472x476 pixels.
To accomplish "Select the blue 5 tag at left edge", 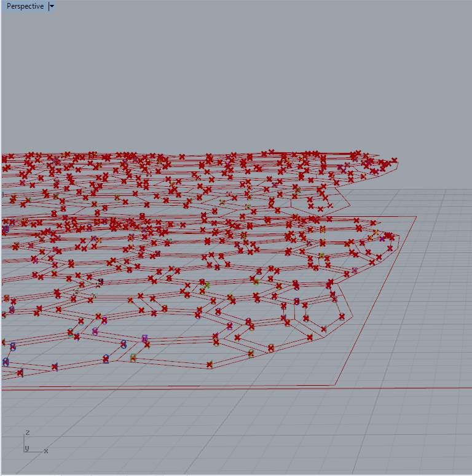I will pyautogui.click(x=12, y=347).
